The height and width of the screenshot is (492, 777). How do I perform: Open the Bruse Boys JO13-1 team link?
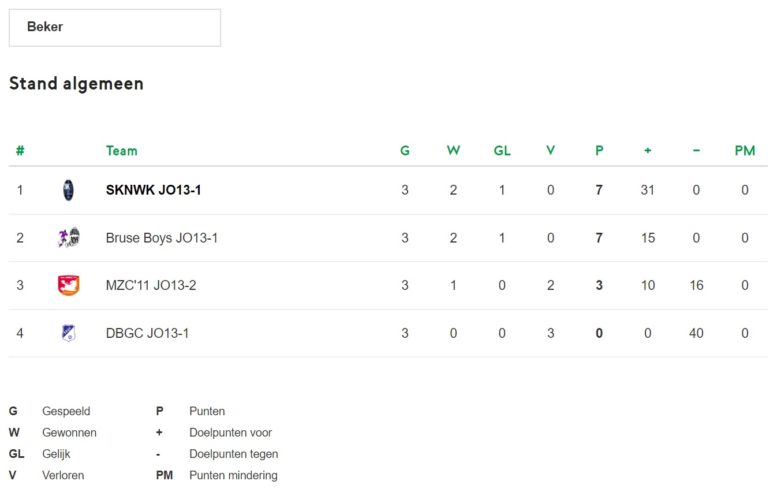pos(162,238)
